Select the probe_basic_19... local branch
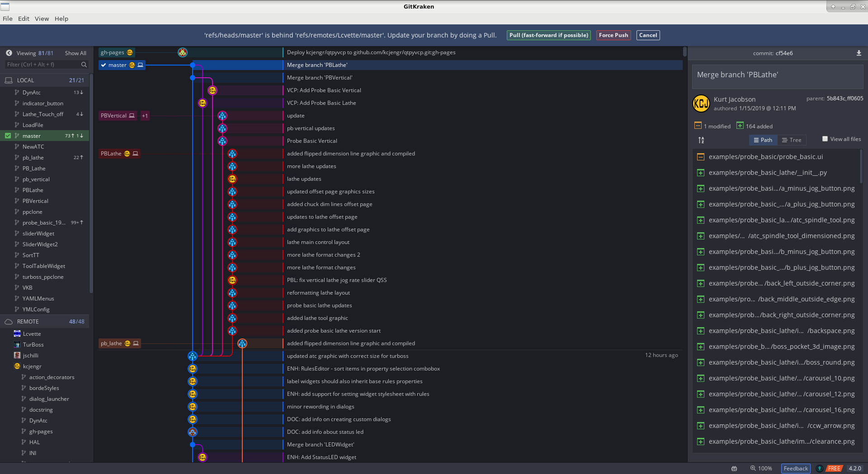Viewport: 868px width, 474px height. pos(44,223)
